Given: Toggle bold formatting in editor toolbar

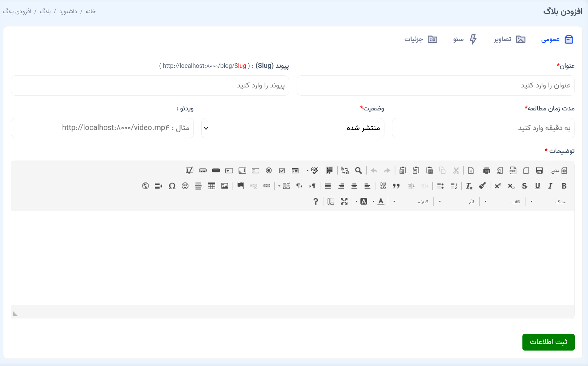Looking at the screenshot, I should click(x=564, y=186).
